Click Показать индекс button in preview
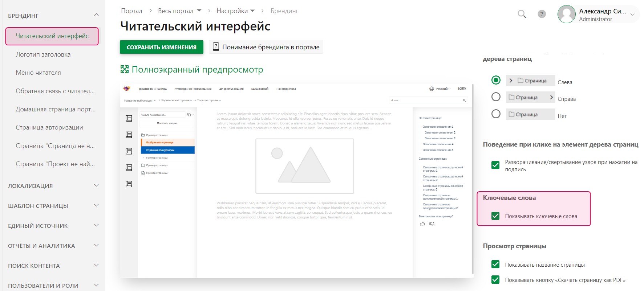 pos(167,123)
